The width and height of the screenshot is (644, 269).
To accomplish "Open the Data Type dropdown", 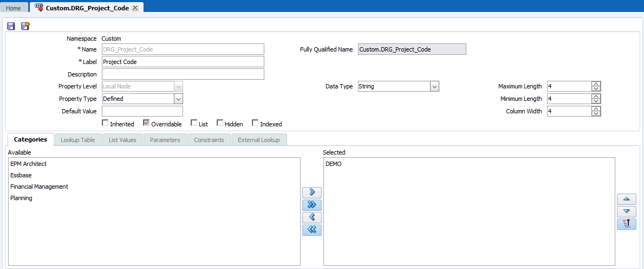I will [x=434, y=87].
